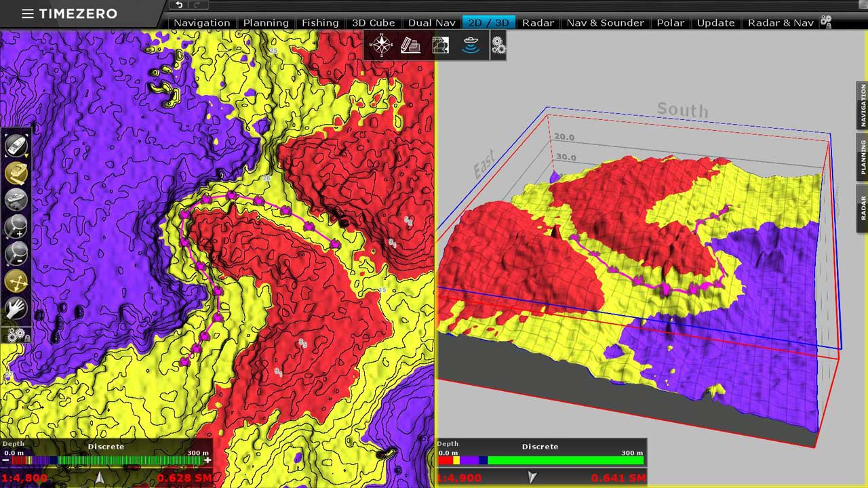Select the gold route planning tool
Viewport: 868px width, 488px height.
click(x=16, y=173)
